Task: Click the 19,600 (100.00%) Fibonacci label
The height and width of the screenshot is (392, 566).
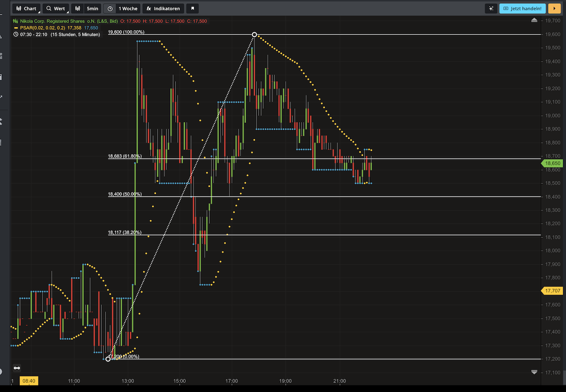Action: (126, 32)
